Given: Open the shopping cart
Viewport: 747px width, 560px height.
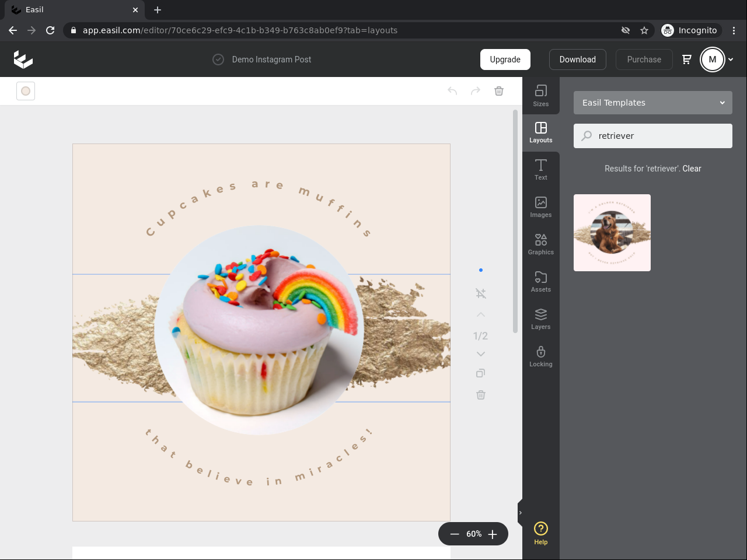Looking at the screenshot, I should (687, 60).
